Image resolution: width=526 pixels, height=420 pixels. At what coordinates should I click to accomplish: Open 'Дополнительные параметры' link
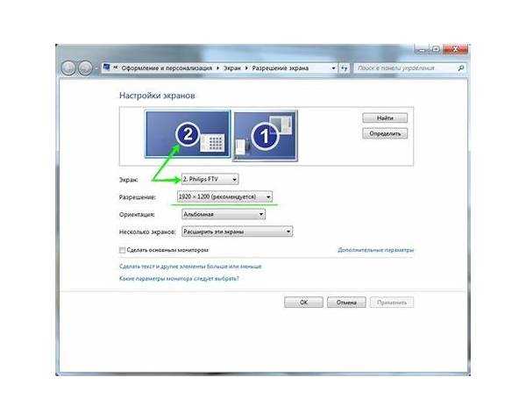pos(376,250)
